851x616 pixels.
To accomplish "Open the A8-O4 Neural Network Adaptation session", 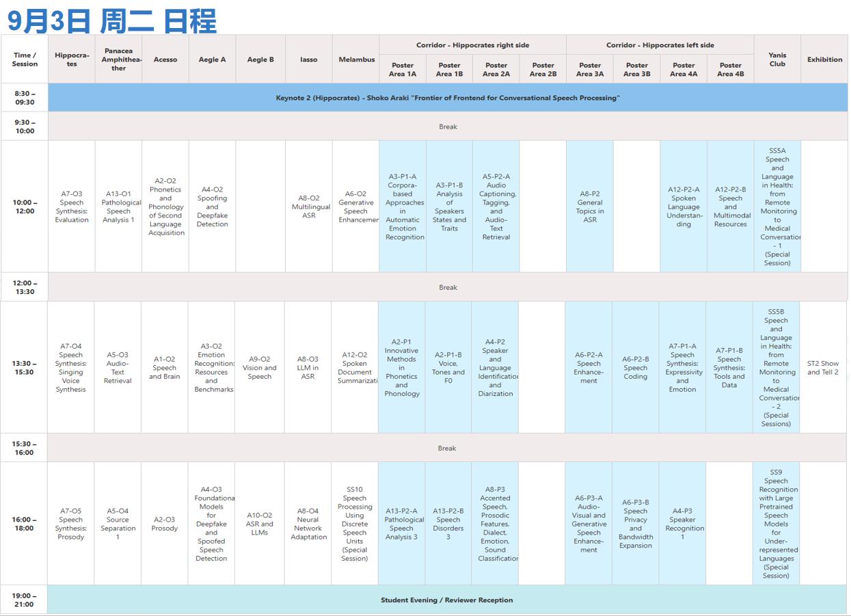I will 308,524.
